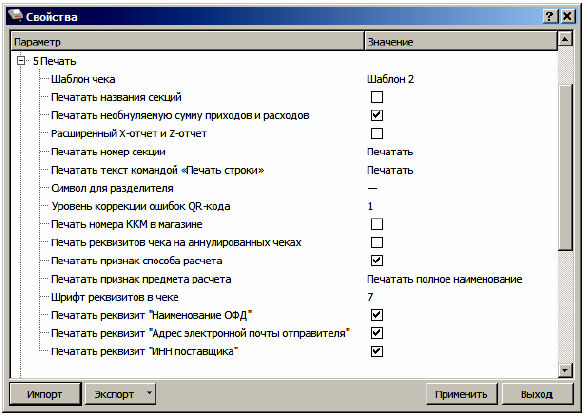Image resolution: width=587 pixels, height=414 pixels.
Task: Enable Печать номера ККМ в магазине
Action: (377, 224)
